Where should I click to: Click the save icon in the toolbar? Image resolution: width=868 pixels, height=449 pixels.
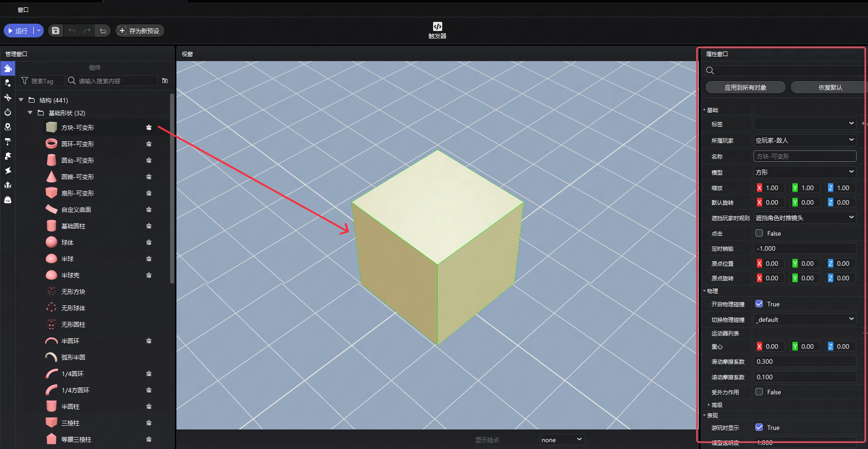55,31
